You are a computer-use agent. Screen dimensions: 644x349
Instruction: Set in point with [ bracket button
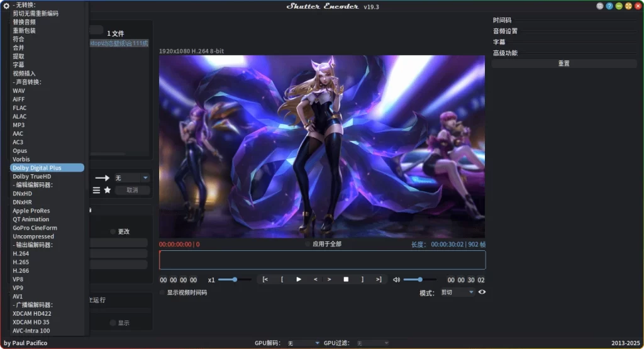click(282, 279)
